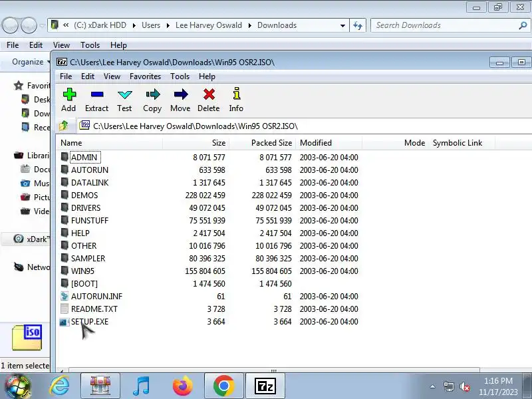Screen dimensions: 532x399
Task: Select the HELP folder
Action: click(80, 233)
